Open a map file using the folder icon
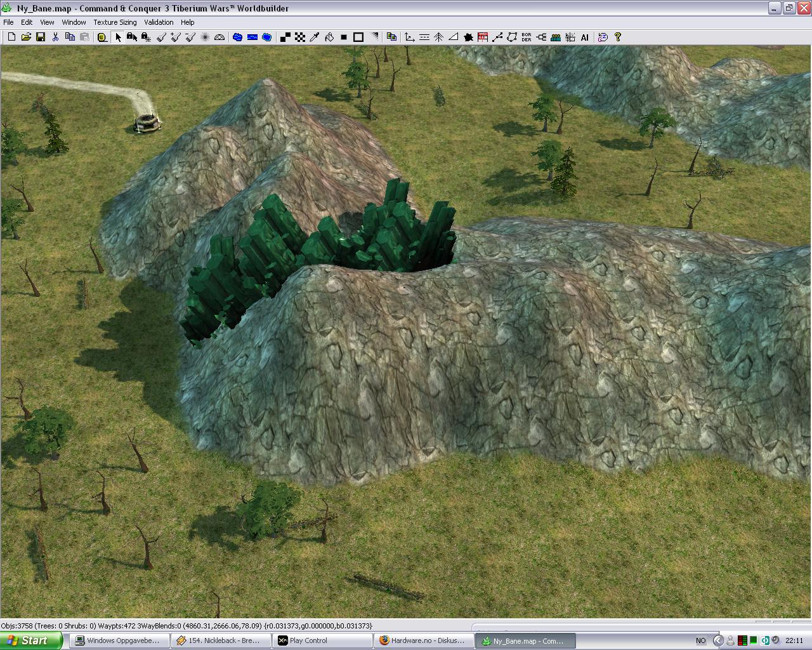Viewport: 812px width, 650px height. click(x=26, y=37)
